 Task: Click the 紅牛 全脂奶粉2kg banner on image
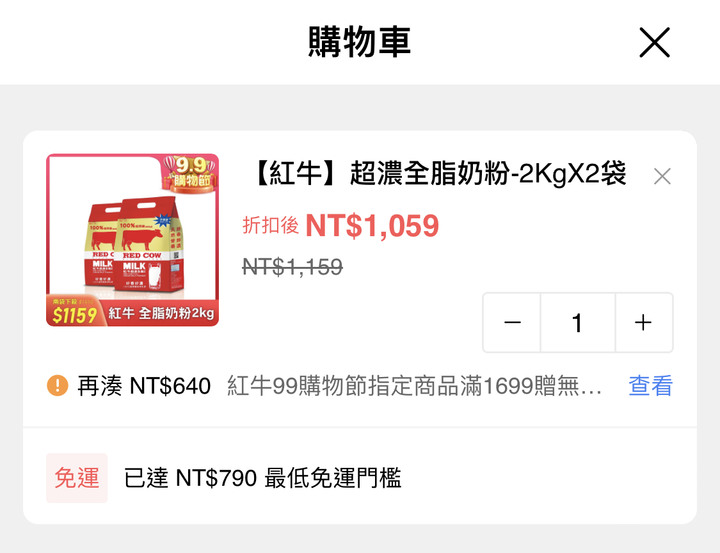point(161,313)
